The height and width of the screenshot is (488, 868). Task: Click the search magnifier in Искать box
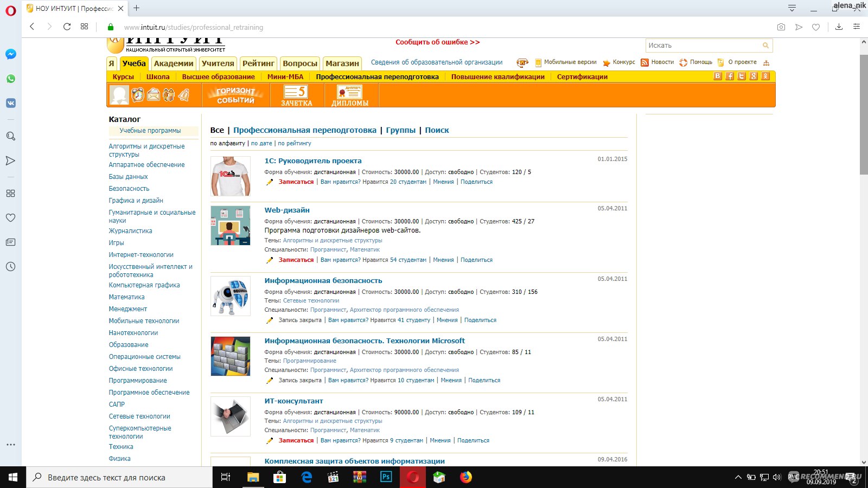coord(765,46)
